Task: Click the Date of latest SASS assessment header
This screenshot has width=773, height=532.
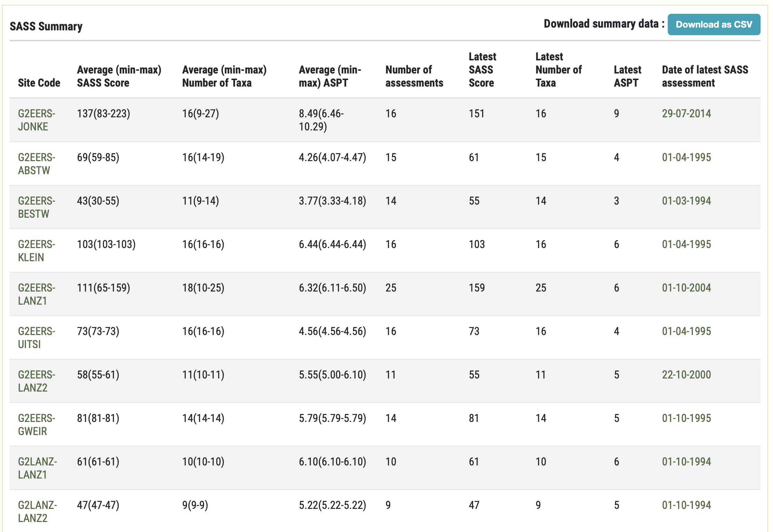Action: [x=705, y=76]
